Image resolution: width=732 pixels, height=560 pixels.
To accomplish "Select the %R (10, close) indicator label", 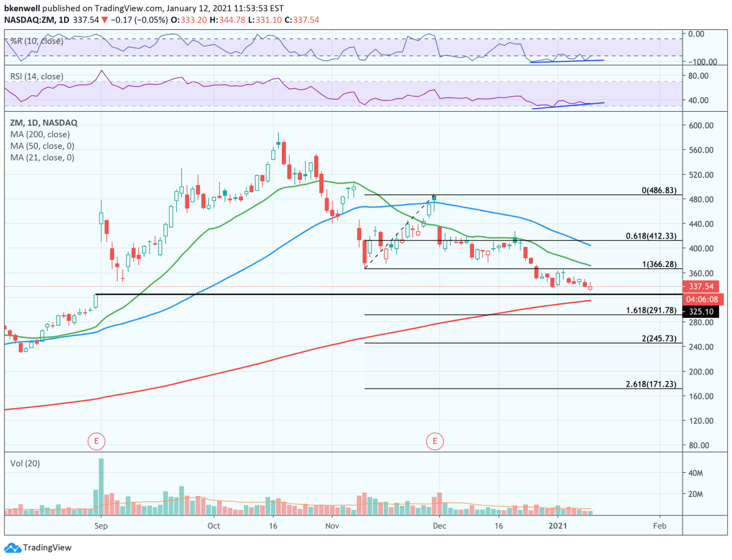I will click(36, 41).
